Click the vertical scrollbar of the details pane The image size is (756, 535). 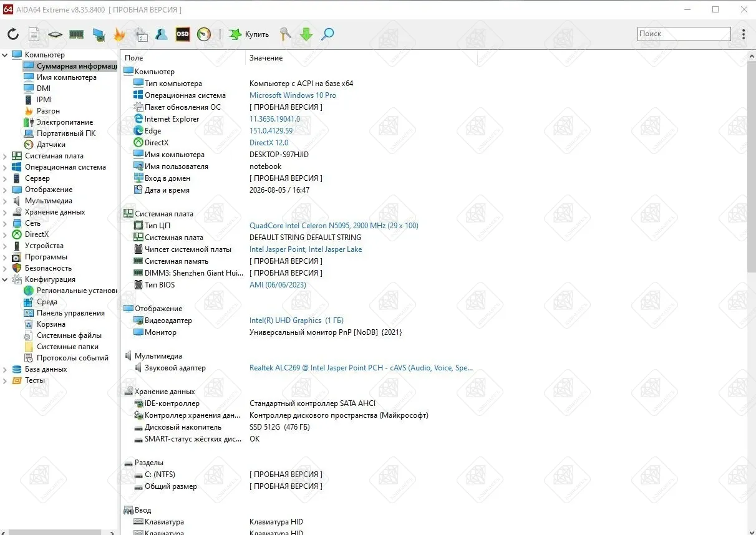click(751, 167)
